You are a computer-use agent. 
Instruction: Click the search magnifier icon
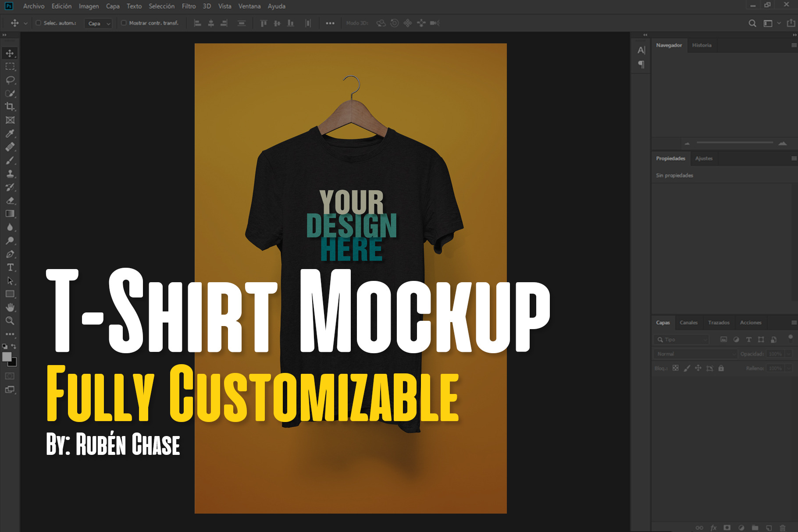pos(752,23)
